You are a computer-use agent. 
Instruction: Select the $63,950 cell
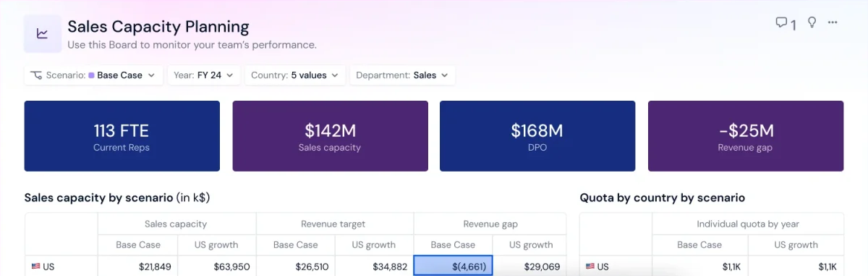point(217,266)
